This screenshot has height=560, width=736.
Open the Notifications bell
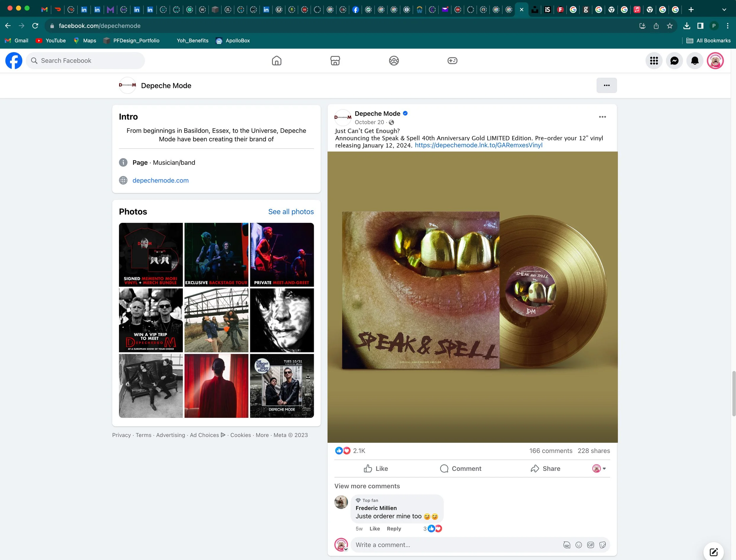[695, 61]
